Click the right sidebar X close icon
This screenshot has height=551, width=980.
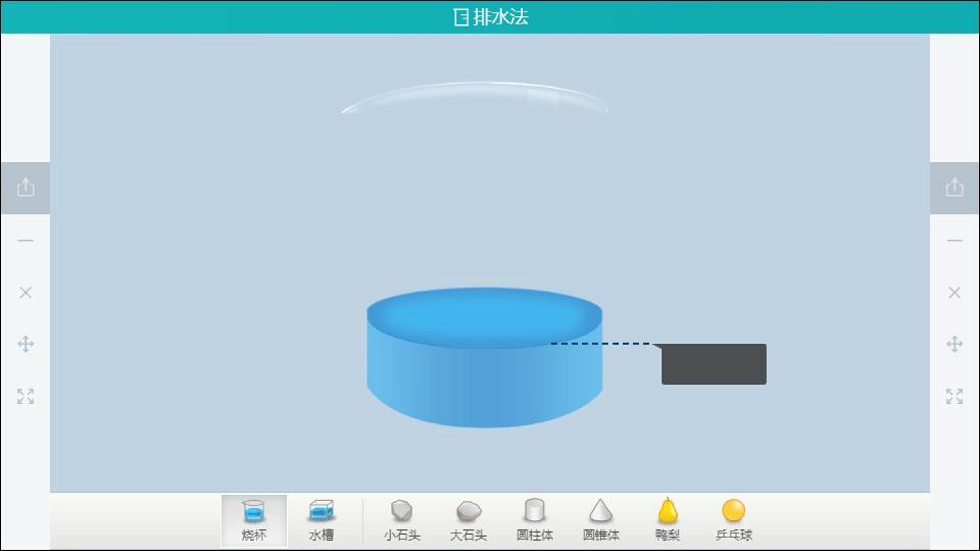pos(955,292)
